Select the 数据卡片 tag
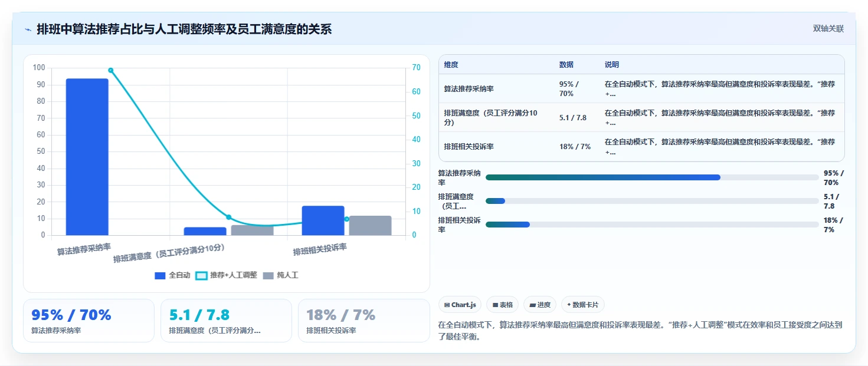Image resolution: width=868 pixels, height=366 pixels. (583, 305)
